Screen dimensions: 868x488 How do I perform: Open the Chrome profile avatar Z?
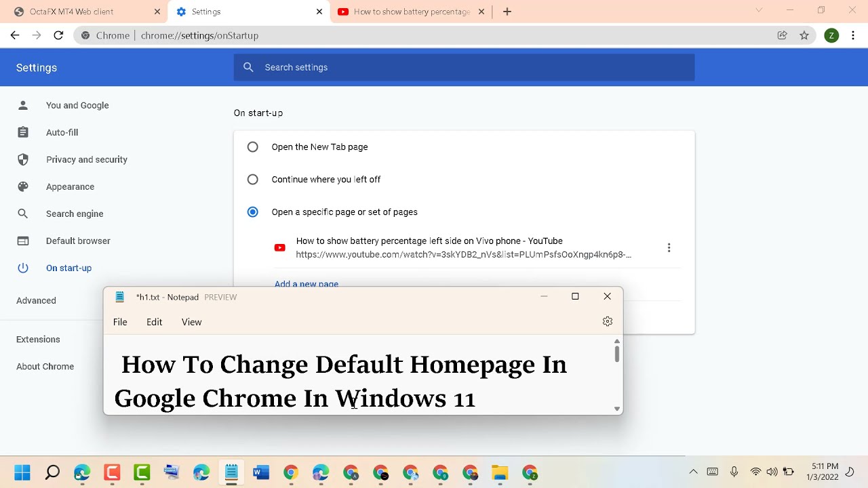click(x=831, y=35)
